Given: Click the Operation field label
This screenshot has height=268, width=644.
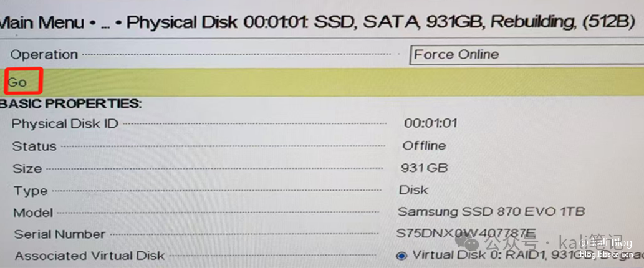Looking at the screenshot, I should (x=44, y=54).
